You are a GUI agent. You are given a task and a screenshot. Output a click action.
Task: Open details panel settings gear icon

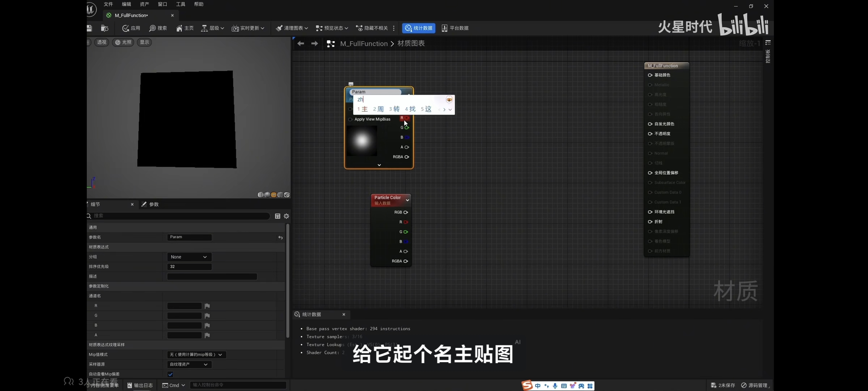[x=286, y=216]
